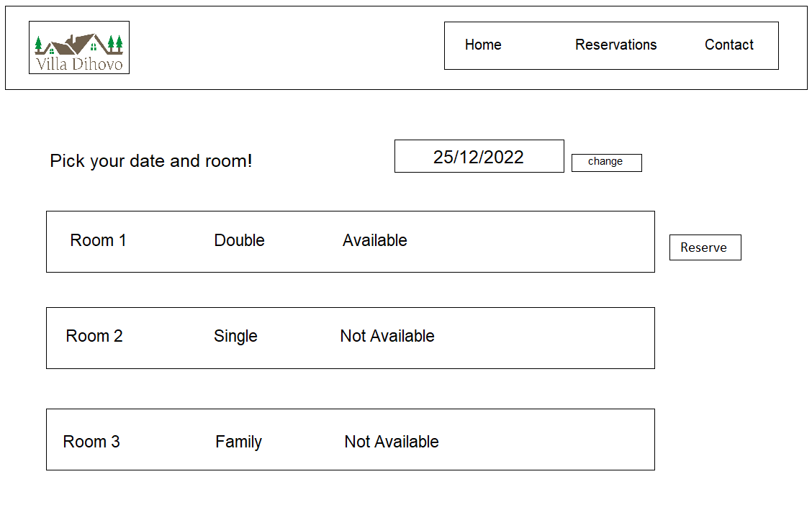Click the house roof graphic in the logo

(78, 43)
